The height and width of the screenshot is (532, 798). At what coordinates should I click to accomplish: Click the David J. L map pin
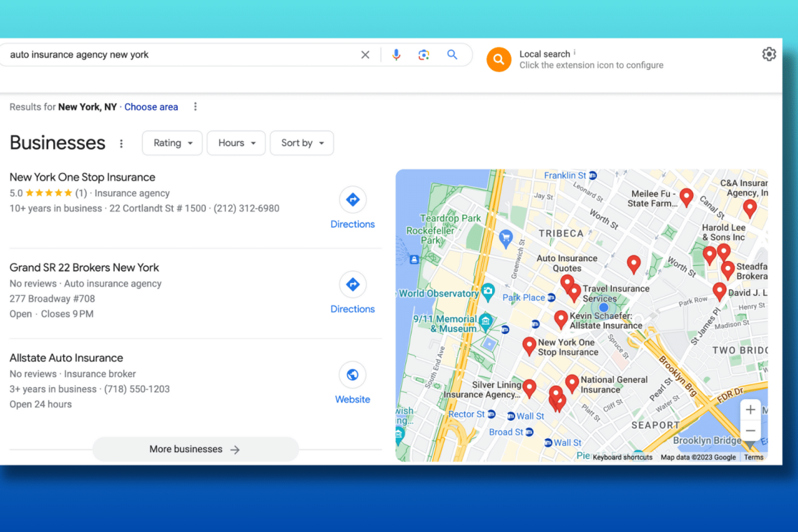719,292
